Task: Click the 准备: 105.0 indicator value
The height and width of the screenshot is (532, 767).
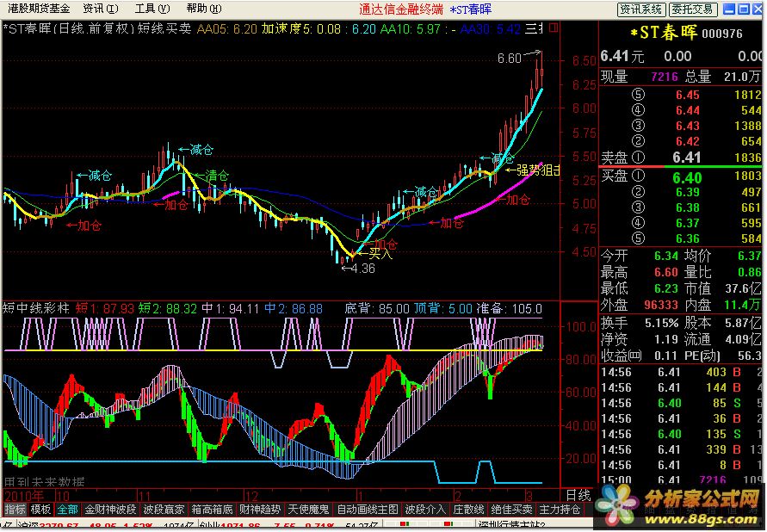Action: [x=510, y=309]
